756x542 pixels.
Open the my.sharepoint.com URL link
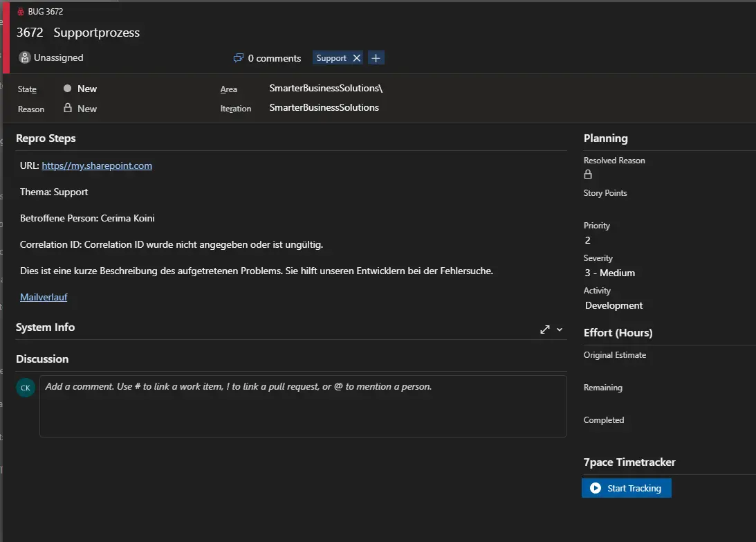[x=97, y=165]
